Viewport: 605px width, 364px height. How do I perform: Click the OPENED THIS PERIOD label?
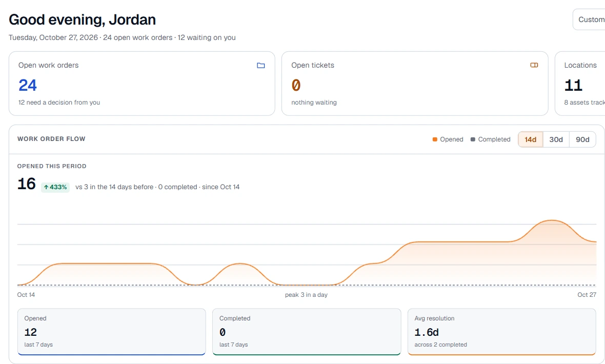pyautogui.click(x=52, y=167)
